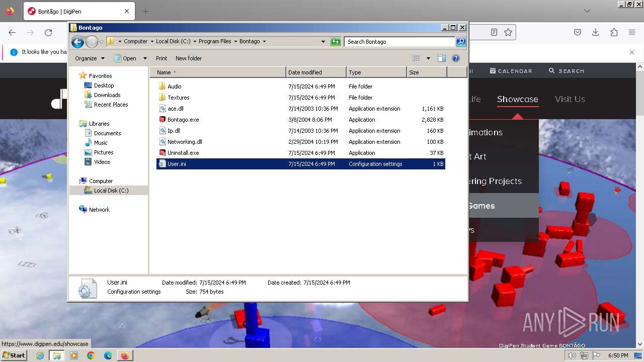Select the User.ini file row
This screenshot has width=644, height=362.
[301, 164]
